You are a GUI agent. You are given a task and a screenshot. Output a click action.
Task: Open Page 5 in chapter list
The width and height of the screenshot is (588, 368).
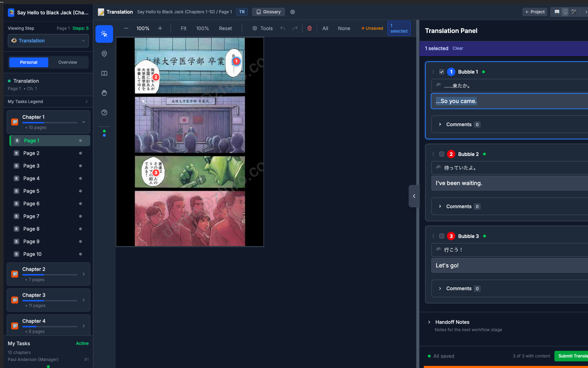coord(50,191)
